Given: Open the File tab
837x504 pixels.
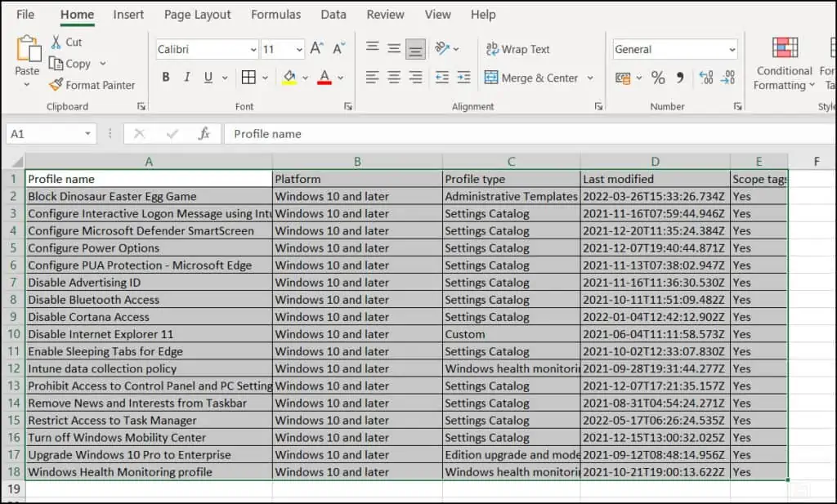Looking at the screenshot, I should [25, 15].
